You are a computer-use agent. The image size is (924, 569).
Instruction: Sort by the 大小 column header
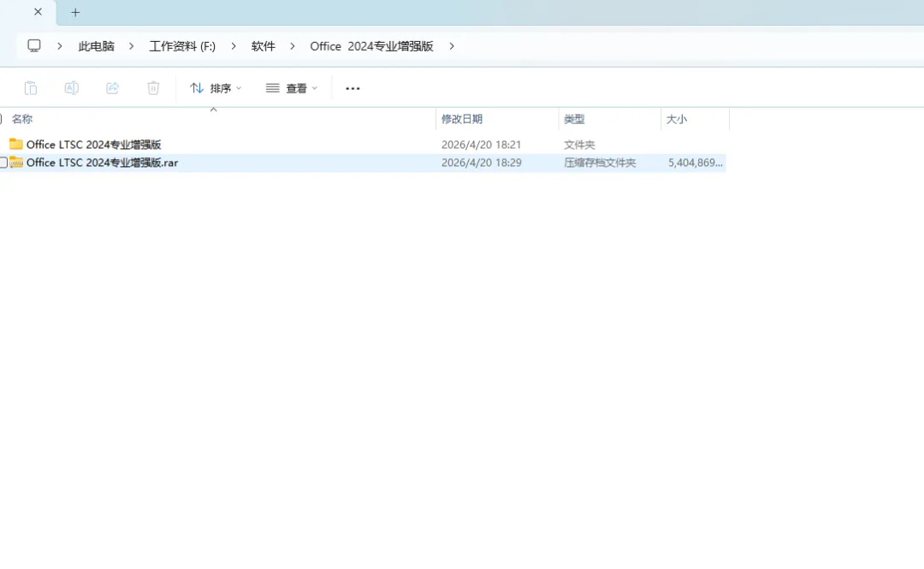click(677, 119)
